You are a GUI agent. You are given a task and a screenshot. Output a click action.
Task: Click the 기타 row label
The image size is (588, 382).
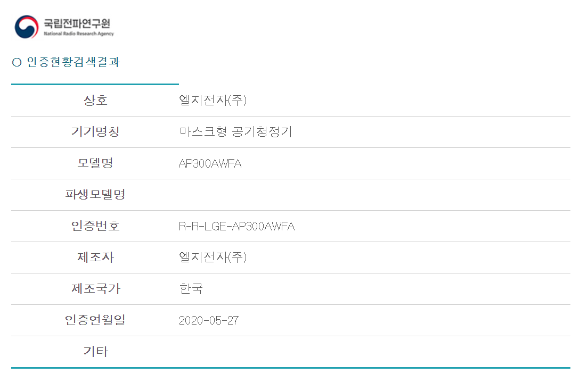coord(95,352)
